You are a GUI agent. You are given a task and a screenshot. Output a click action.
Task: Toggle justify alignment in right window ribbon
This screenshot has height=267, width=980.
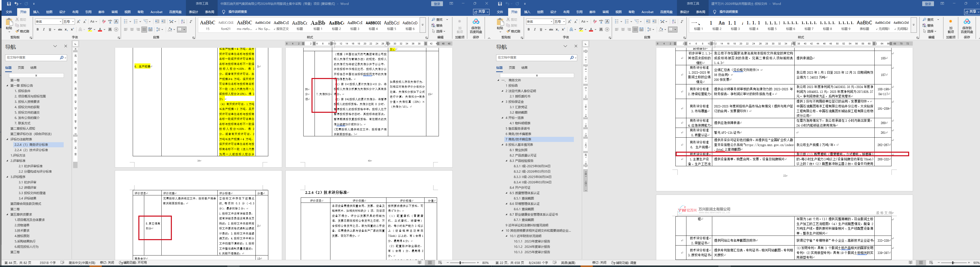coord(635,30)
